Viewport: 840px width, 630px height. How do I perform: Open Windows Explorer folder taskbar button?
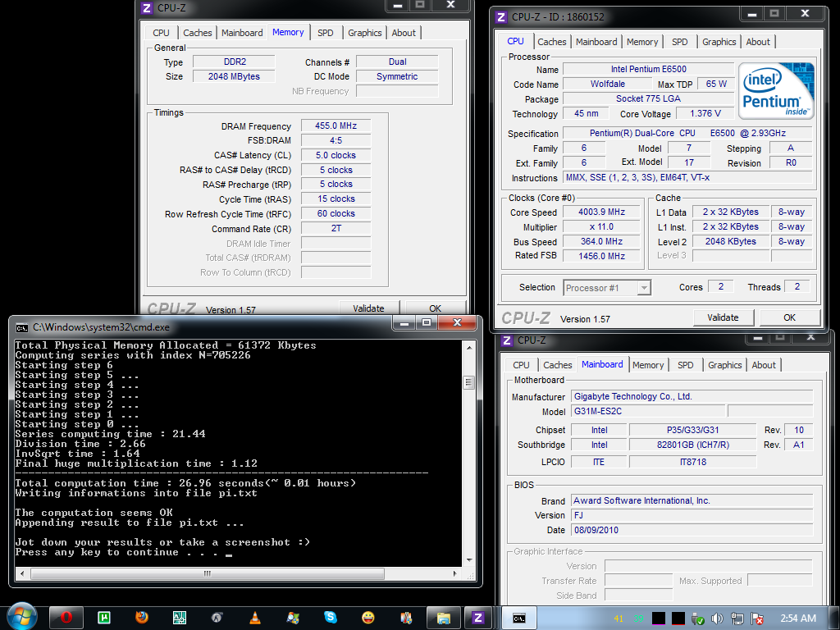pyautogui.click(x=444, y=618)
